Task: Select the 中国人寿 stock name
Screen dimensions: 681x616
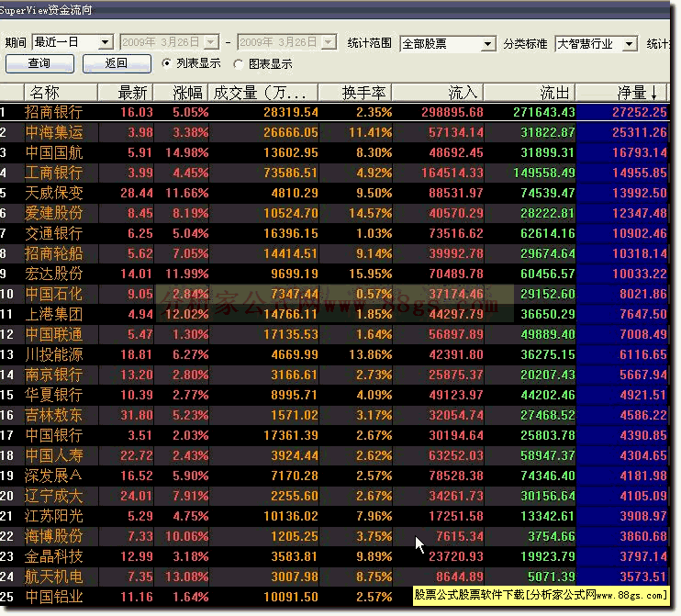Action: [54, 455]
